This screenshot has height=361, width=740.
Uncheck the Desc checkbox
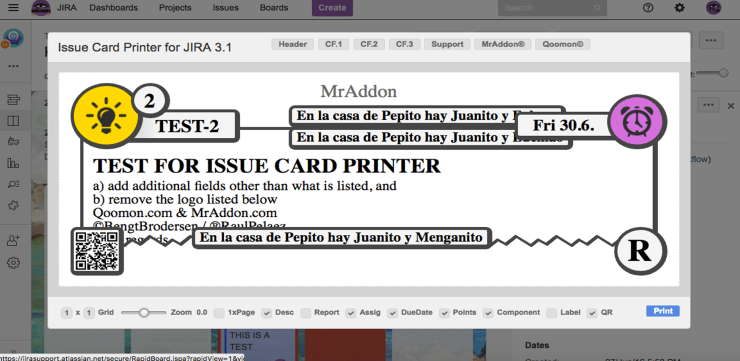point(267,313)
